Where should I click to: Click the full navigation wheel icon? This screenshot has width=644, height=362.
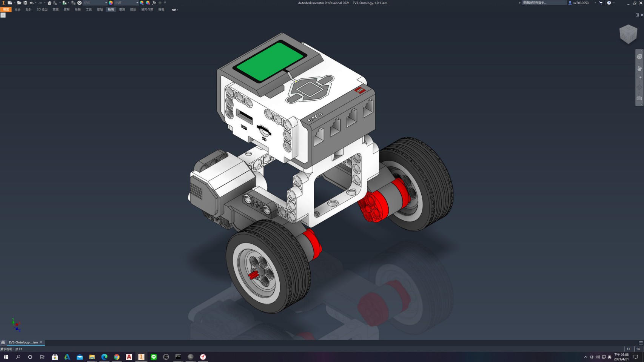click(x=639, y=57)
